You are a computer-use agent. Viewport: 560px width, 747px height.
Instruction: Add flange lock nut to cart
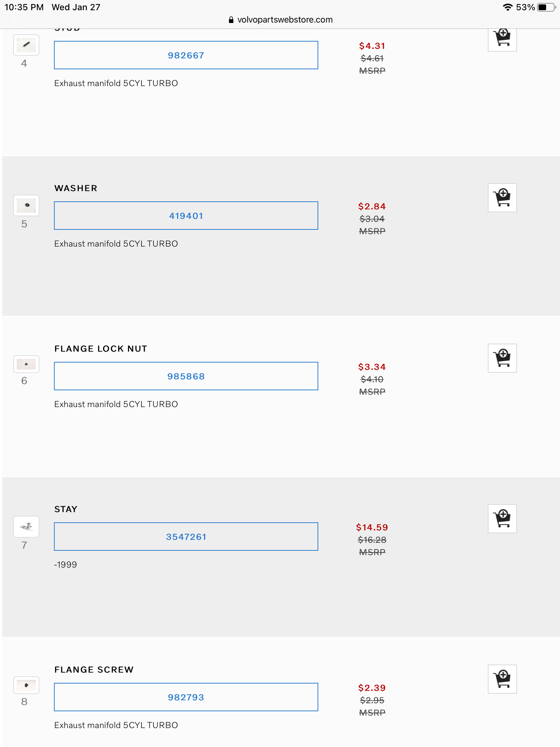pyautogui.click(x=502, y=358)
